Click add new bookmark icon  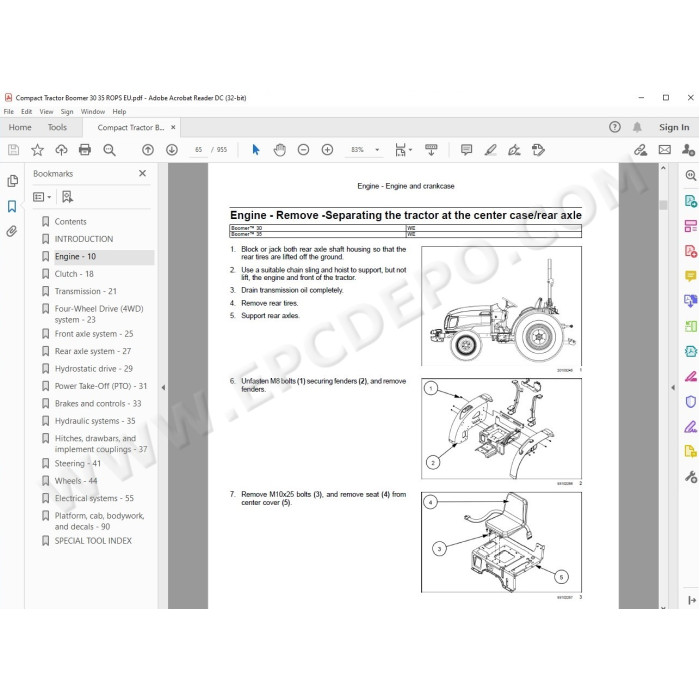click(x=67, y=197)
